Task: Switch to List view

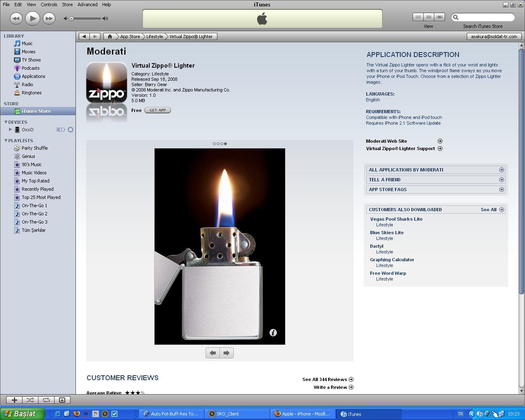Action: 418,17
